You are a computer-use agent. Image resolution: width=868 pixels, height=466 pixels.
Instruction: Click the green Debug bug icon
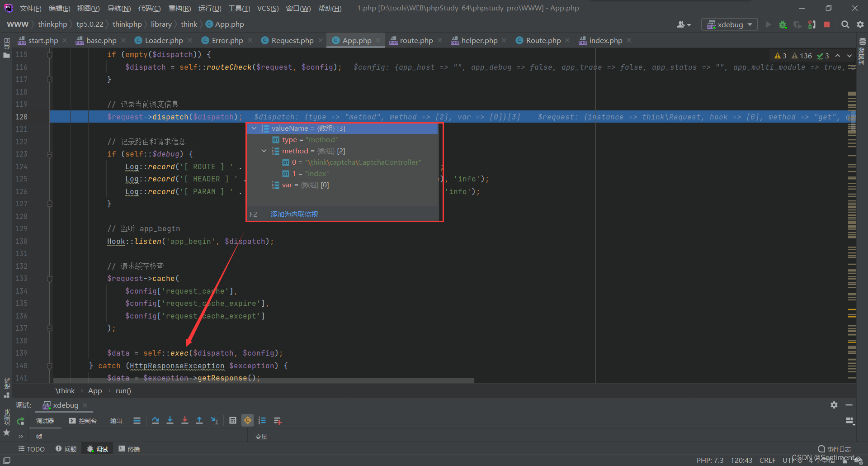tap(783, 24)
